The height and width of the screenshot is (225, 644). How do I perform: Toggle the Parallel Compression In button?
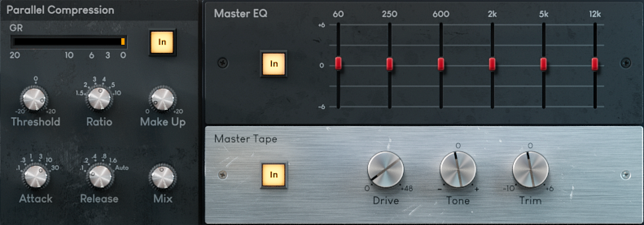point(162,42)
